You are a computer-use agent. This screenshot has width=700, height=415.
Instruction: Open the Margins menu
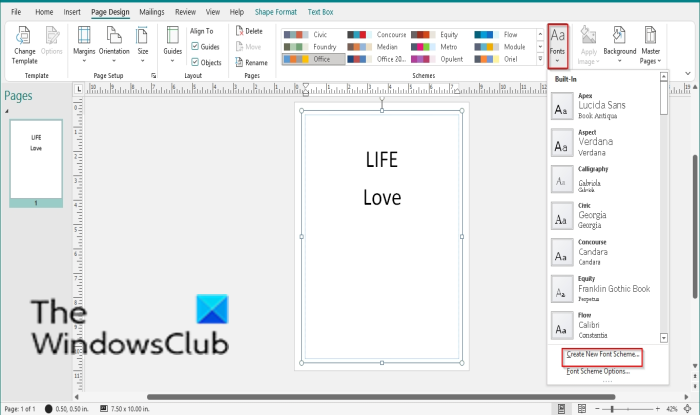(x=84, y=45)
